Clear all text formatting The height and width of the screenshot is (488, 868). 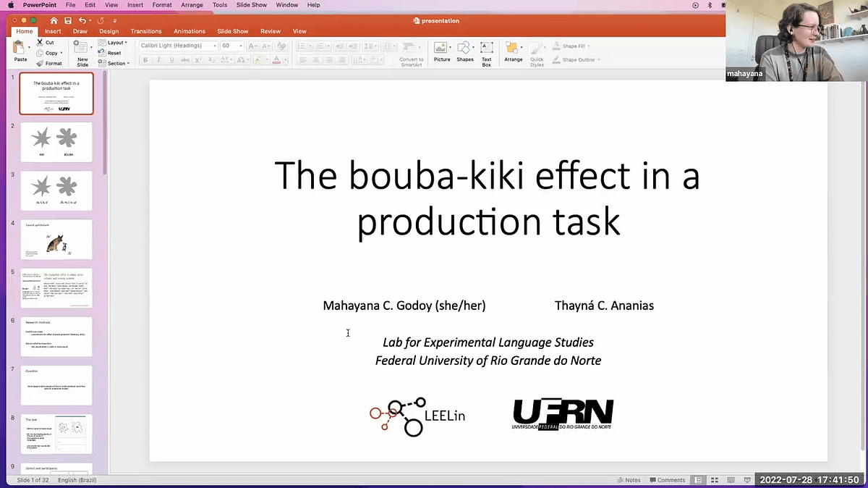point(281,46)
